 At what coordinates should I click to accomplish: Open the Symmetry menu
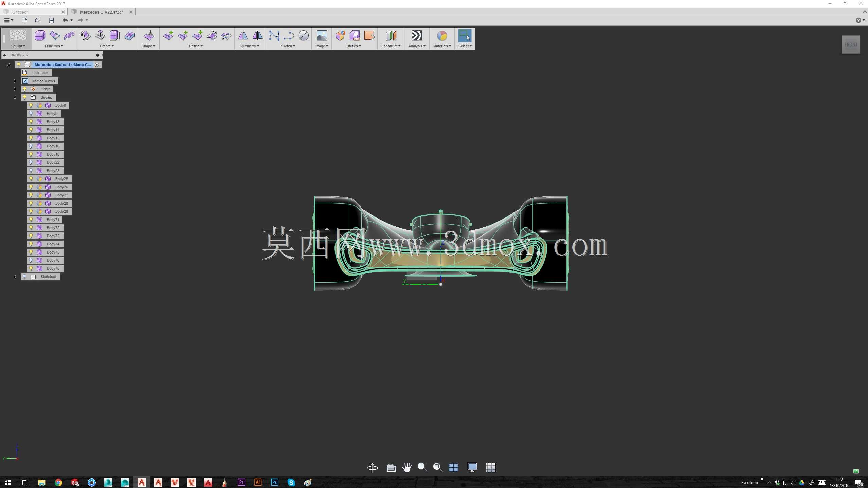click(249, 46)
